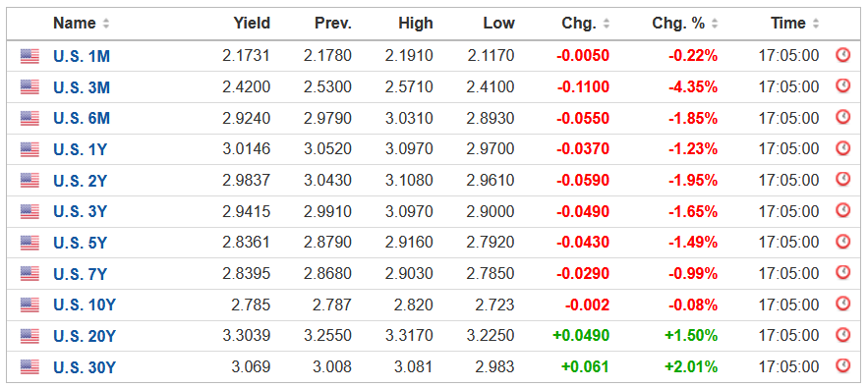Sort table by the Name column arrows
This screenshot has width=868, height=388.
[x=106, y=24]
